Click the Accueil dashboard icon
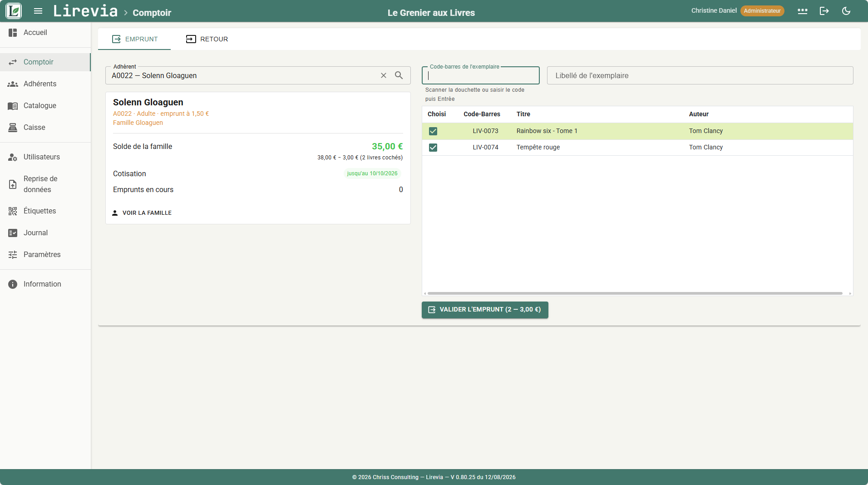Image resolution: width=868 pixels, height=485 pixels. 13,33
